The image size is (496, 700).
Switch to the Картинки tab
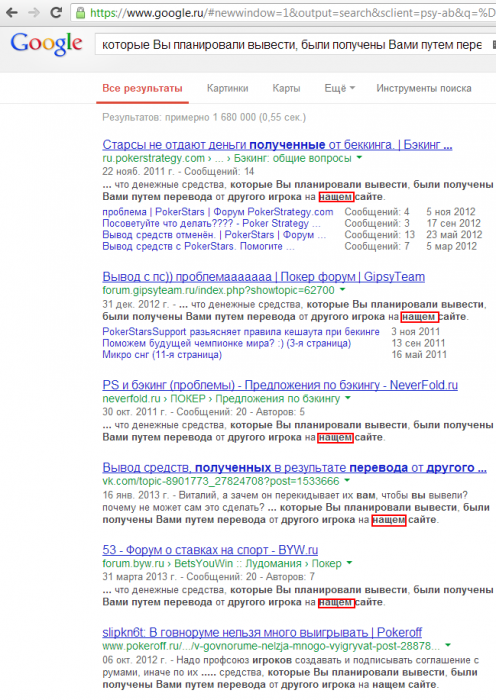tap(227, 88)
